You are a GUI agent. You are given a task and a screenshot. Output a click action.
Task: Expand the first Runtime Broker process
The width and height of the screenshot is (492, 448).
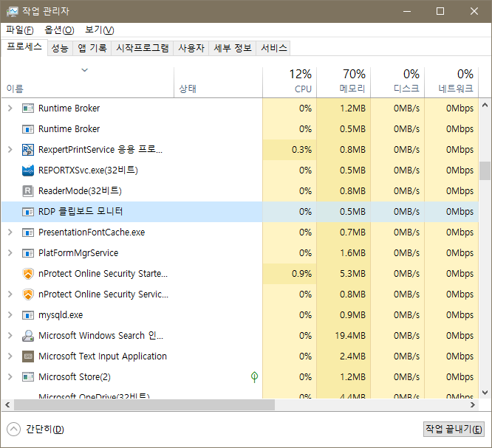(x=10, y=108)
